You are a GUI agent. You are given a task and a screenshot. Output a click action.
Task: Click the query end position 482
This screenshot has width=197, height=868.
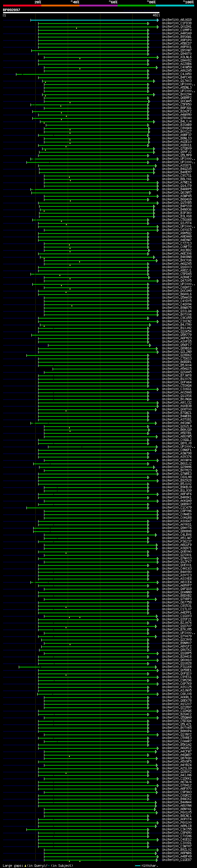[x=155, y=15]
